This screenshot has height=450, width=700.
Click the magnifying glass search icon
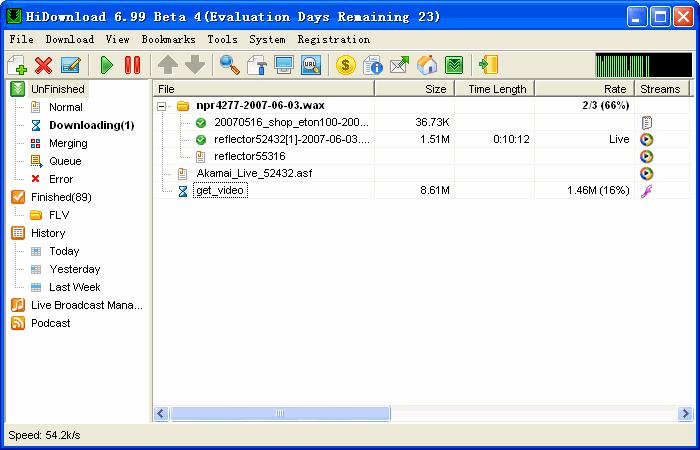click(229, 65)
